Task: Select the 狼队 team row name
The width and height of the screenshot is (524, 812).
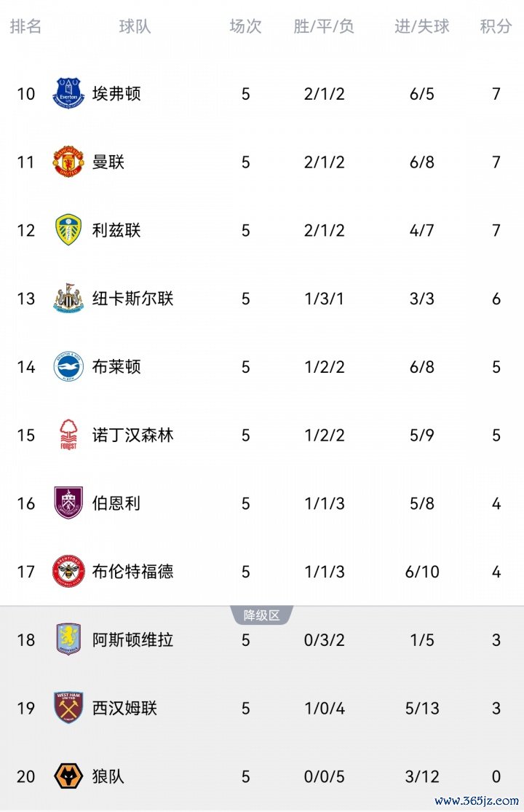Action: (108, 776)
